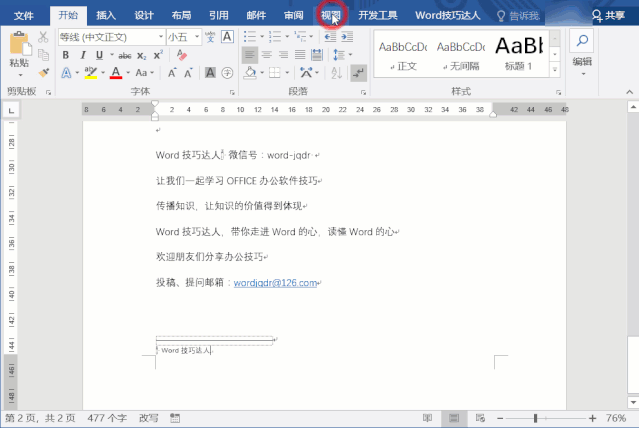Toggle show paragraph marks
This screenshot has height=428, width=639.
359,73
